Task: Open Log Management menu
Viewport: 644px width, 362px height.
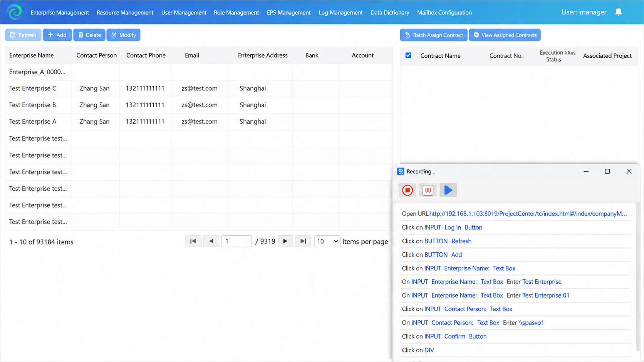Action: [340, 13]
